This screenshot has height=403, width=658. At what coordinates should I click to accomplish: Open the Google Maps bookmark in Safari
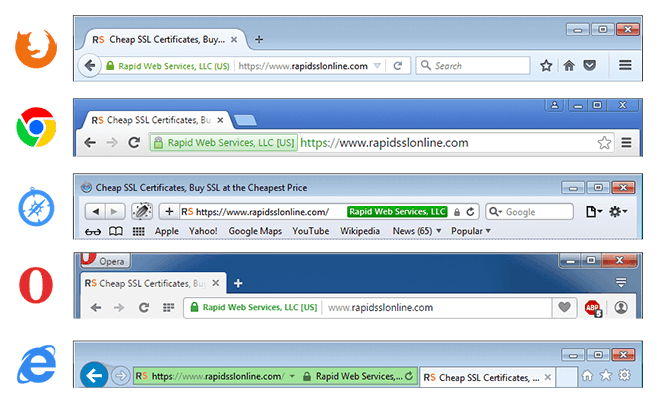point(255,231)
